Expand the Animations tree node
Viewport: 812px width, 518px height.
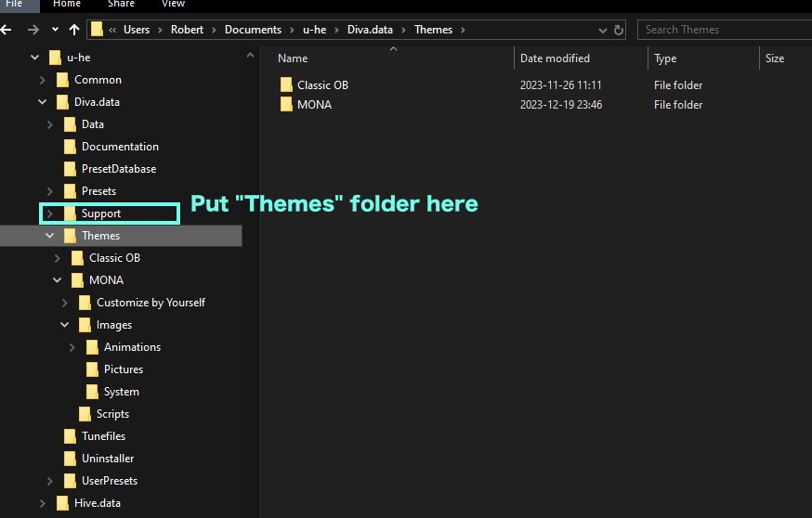[x=72, y=346]
